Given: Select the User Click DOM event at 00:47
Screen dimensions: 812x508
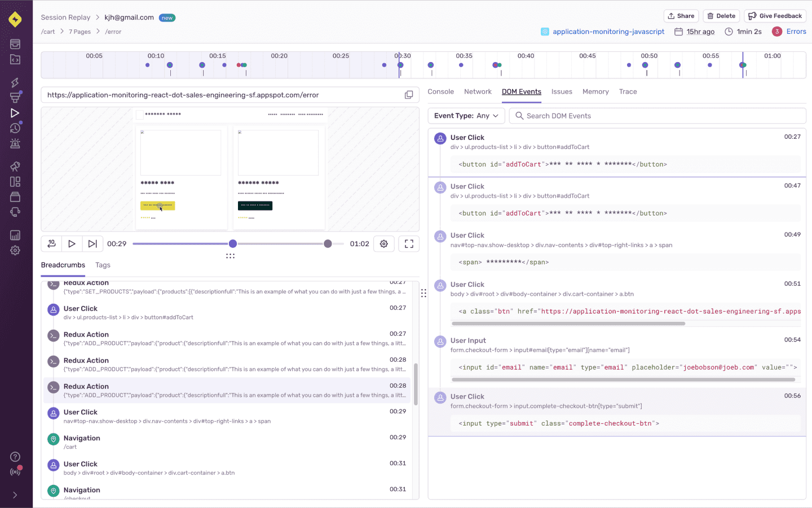Looking at the screenshot, I should (617, 202).
